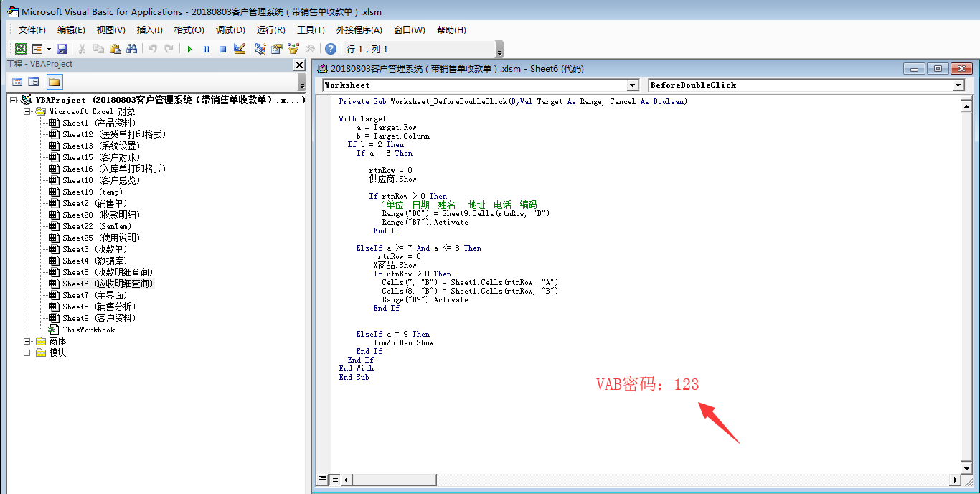
Task: Open the BeforeDoubleClick procedure dropdown
Action: point(958,85)
